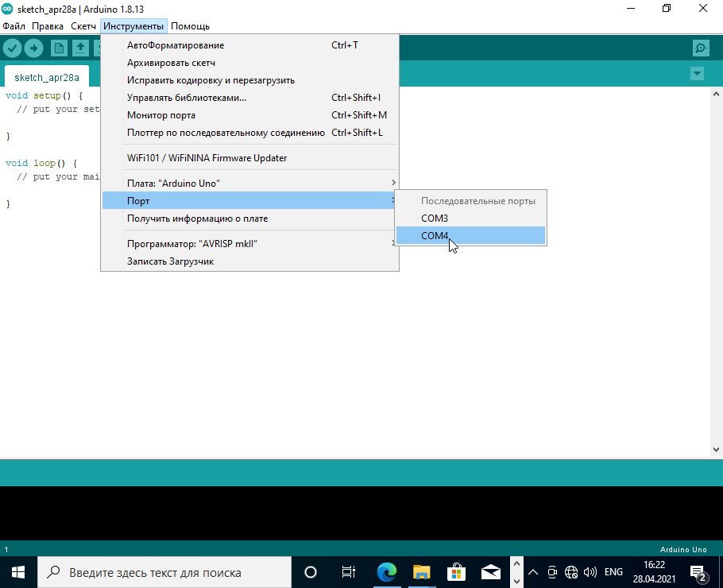Expand the Порт submenu
Screen dimensions: 723x588
point(249,200)
